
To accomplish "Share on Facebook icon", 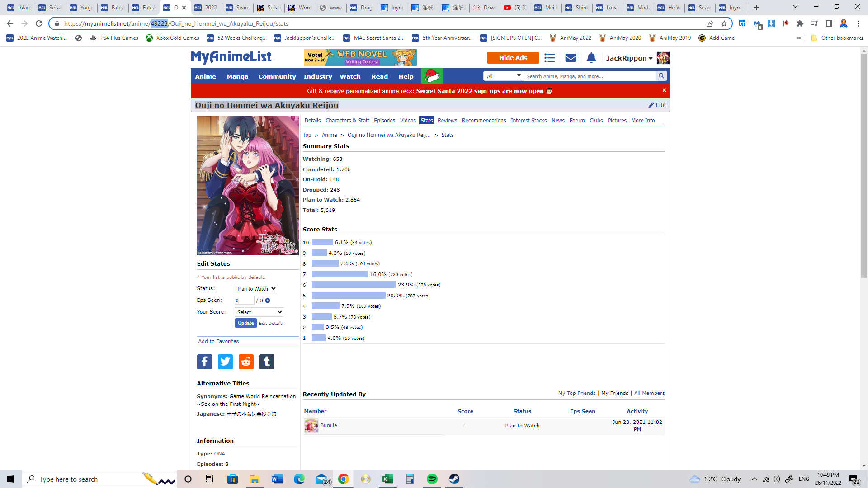I will (204, 361).
